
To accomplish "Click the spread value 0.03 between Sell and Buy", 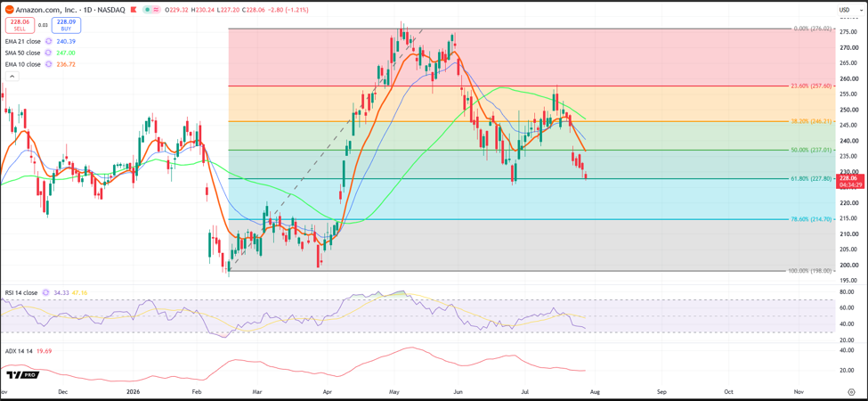I will pos(43,26).
